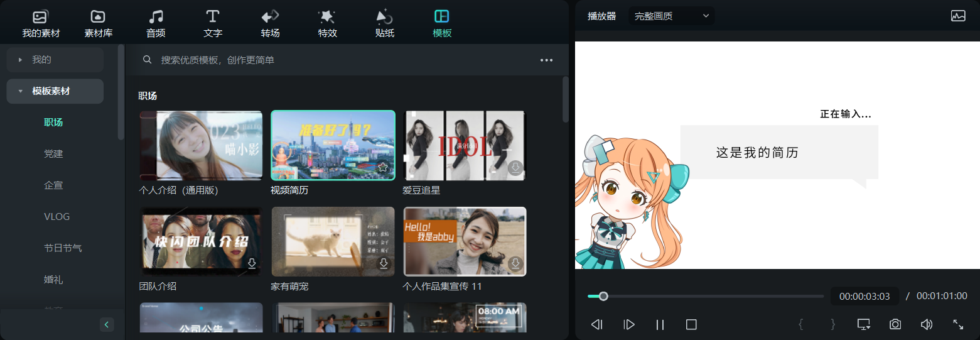This screenshot has height=340, width=980.
Task: Select the 个人介绍 (通用版) template thumbnail
Action: click(201, 145)
